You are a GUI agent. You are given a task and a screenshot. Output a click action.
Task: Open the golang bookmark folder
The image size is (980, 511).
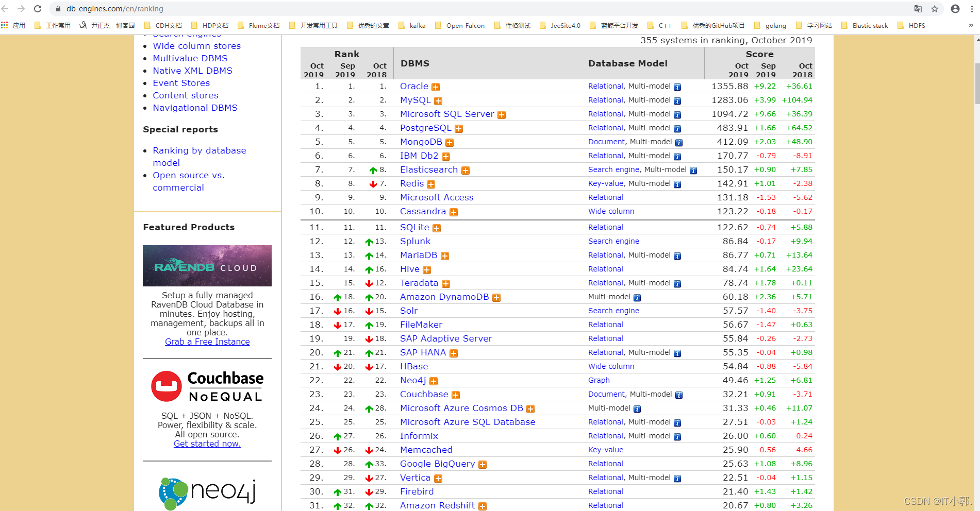[x=770, y=25]
